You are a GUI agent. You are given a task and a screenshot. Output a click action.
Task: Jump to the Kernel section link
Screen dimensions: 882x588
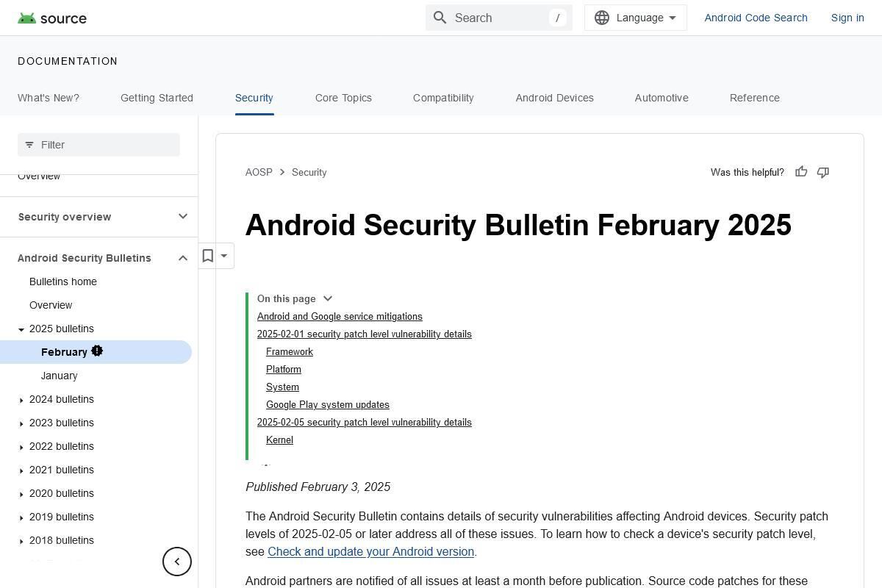[279, 440]
